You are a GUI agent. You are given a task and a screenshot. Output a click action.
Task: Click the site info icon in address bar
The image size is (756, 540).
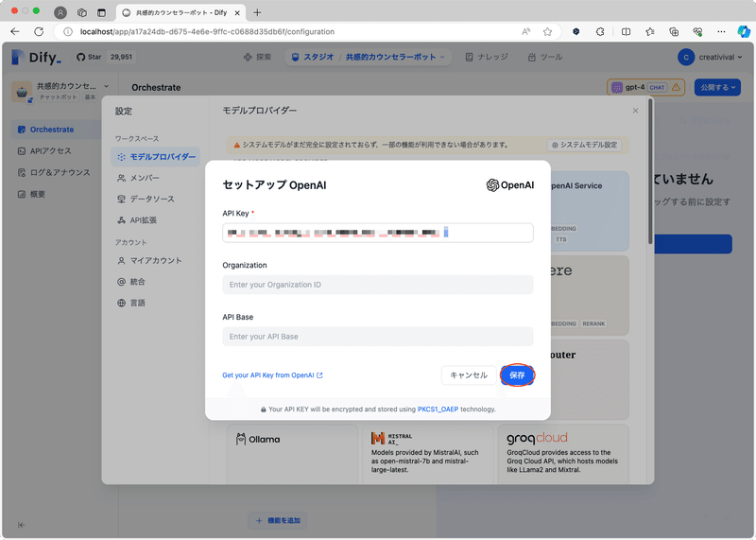coord(68,32)
